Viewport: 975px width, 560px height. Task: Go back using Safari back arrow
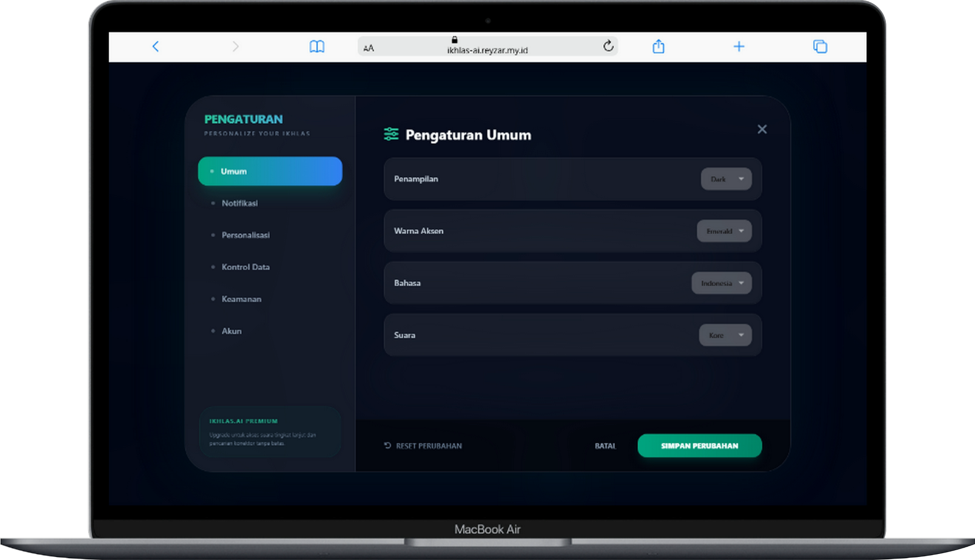tap(156, 46)
